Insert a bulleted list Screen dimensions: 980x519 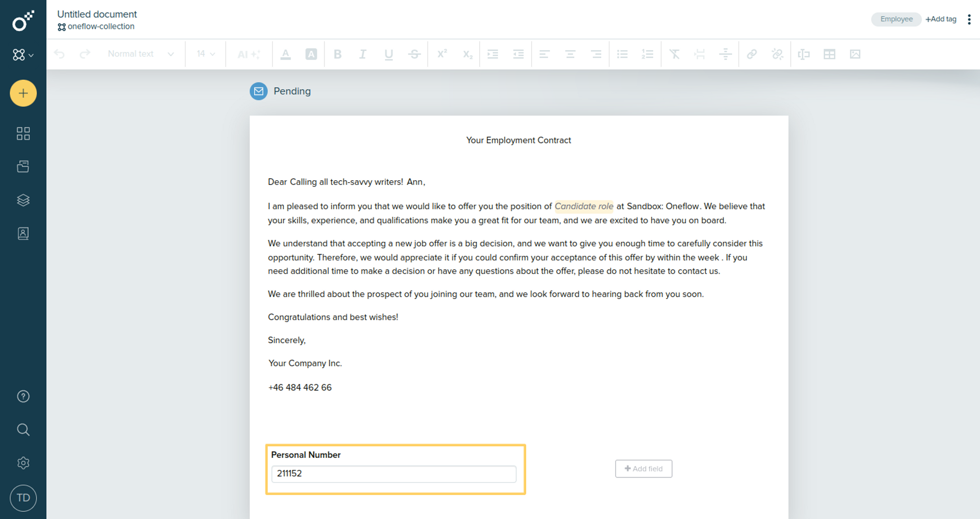pyautogui.click(x=622, y=54)
